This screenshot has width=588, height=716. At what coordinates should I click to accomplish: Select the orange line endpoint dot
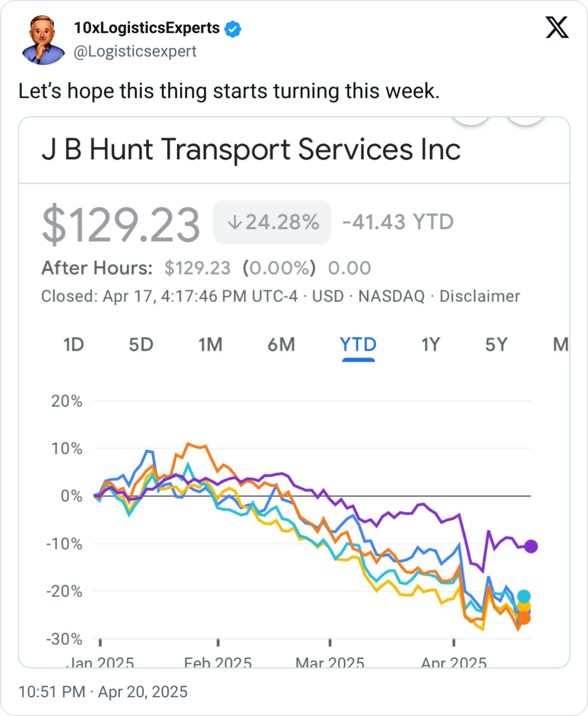coord(524,618)
